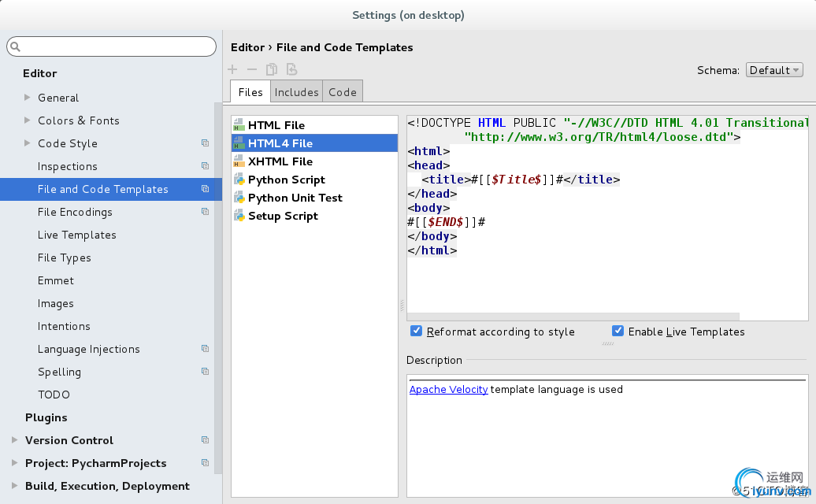
Task: Click in the settings search field
Action: 111,46
